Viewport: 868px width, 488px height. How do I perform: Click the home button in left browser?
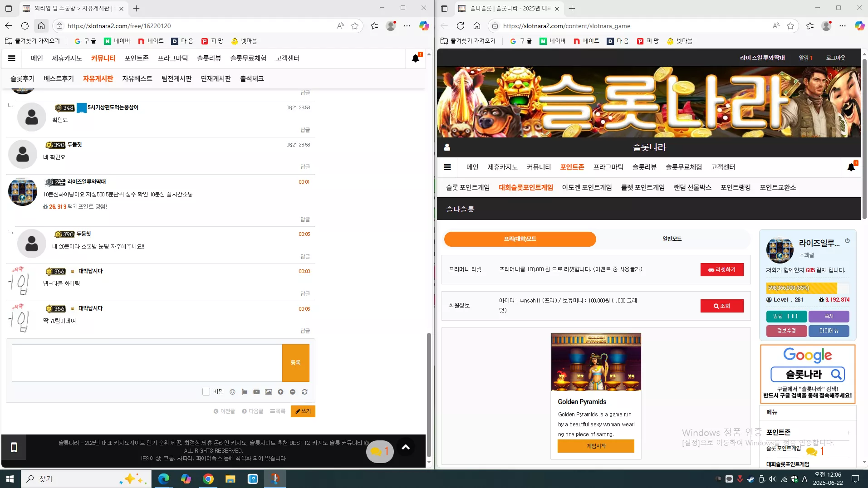pyautogui.click(x=41, y=26)
